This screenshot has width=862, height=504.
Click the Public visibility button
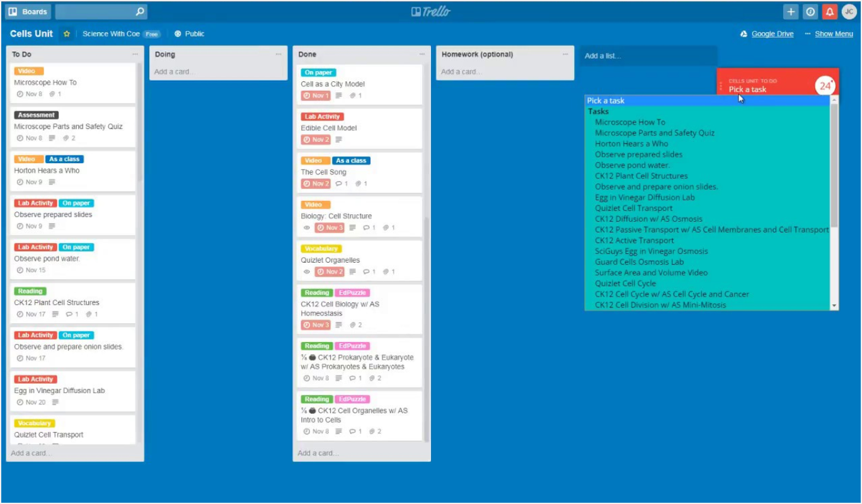click(190, 34)
